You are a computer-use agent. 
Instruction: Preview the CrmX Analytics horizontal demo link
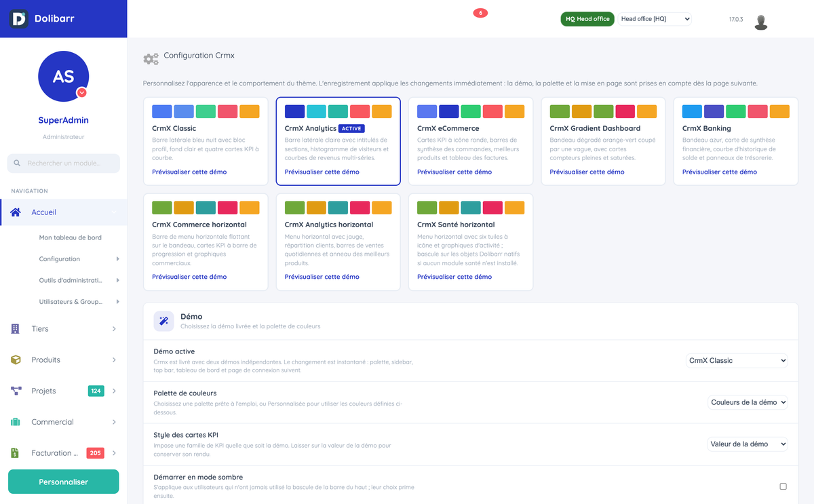click(x=322, y=277)
